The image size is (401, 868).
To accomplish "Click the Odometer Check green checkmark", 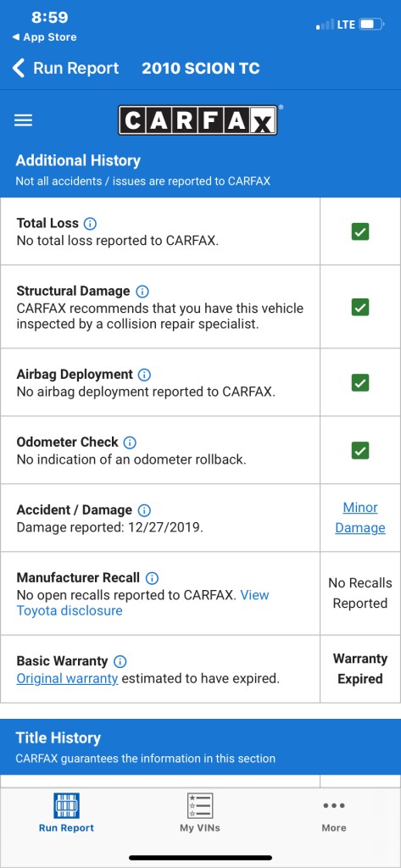I will pyautogui.click(x=360, y=451).
